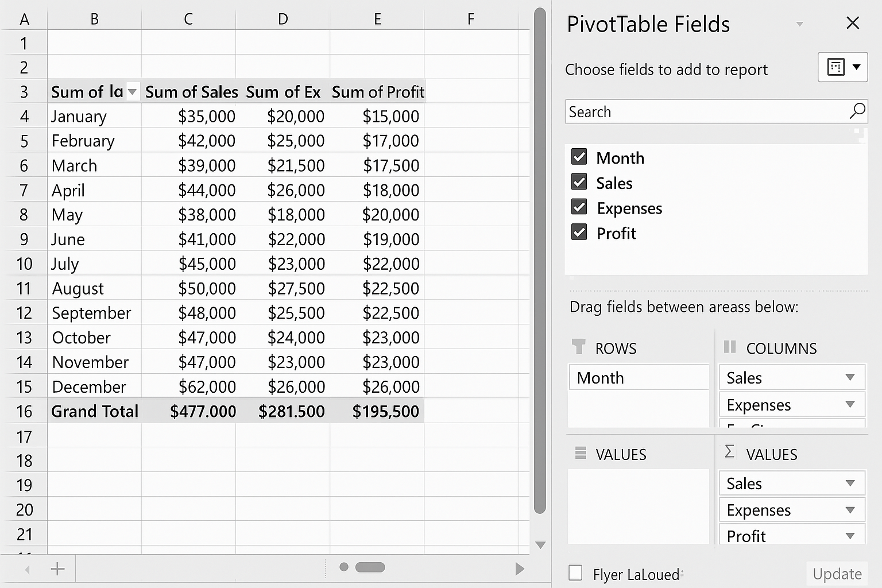The height and width of the screenshot is (588, 882).
Task: Click the vertical scrollbar thumb
Action: click(x=540, y=261)
